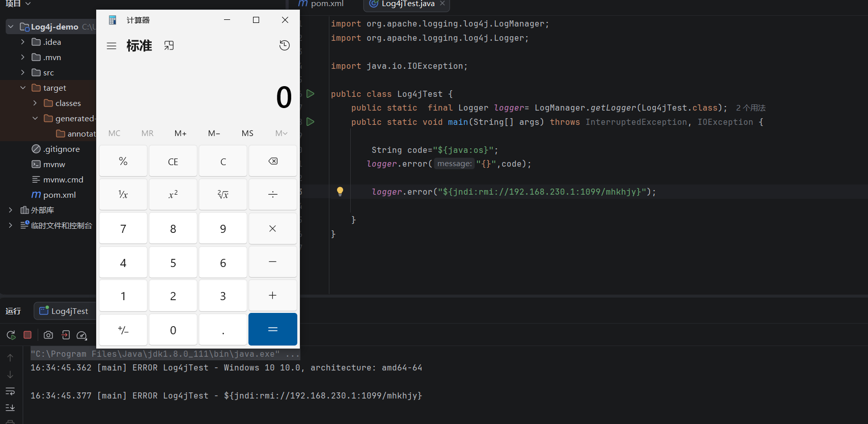Click the message: parameter hint in code
The width and height of the screenshot is (868, 424).
(455, 164)
